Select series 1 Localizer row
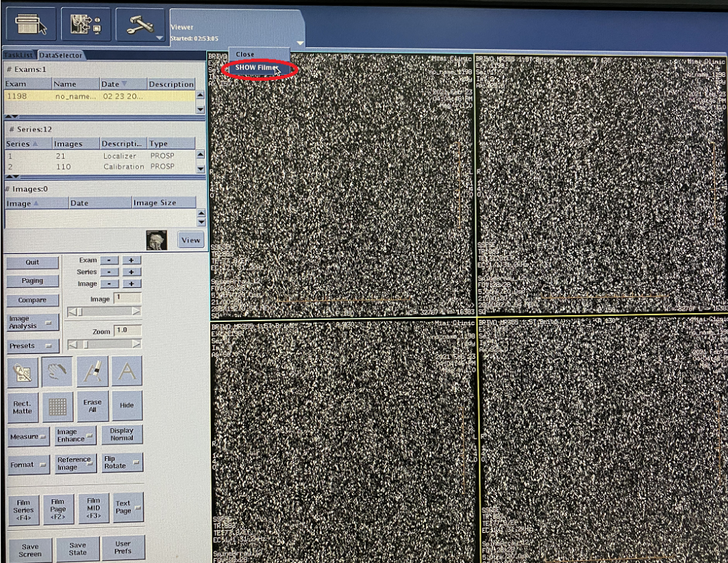The height and width of the screenshot is (563, 728). pyautogui.click(x=100, y=156)
